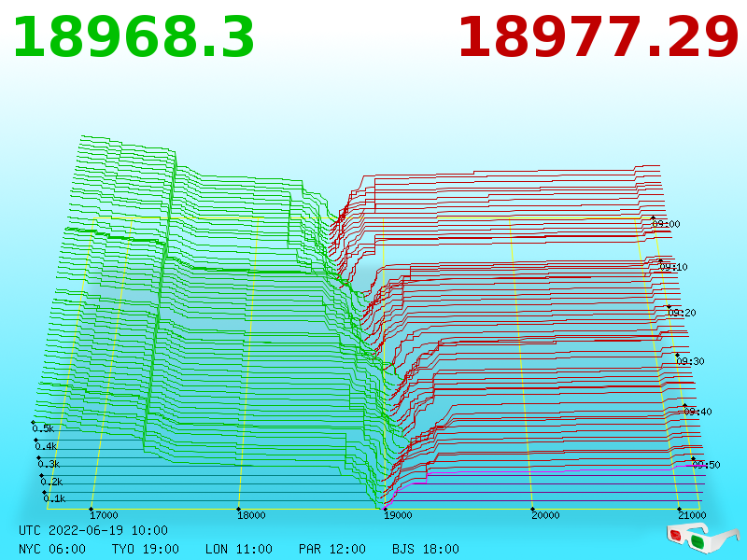Screen dimensions: 747x560
Task: Click the NYC 06:00 time
Action: coord(52,549)
